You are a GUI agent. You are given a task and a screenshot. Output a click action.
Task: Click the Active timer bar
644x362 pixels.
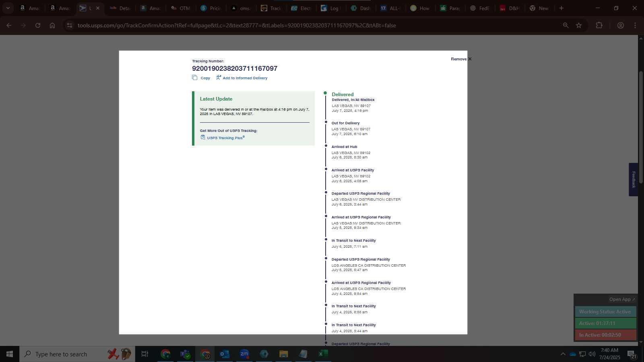[605, 323]
